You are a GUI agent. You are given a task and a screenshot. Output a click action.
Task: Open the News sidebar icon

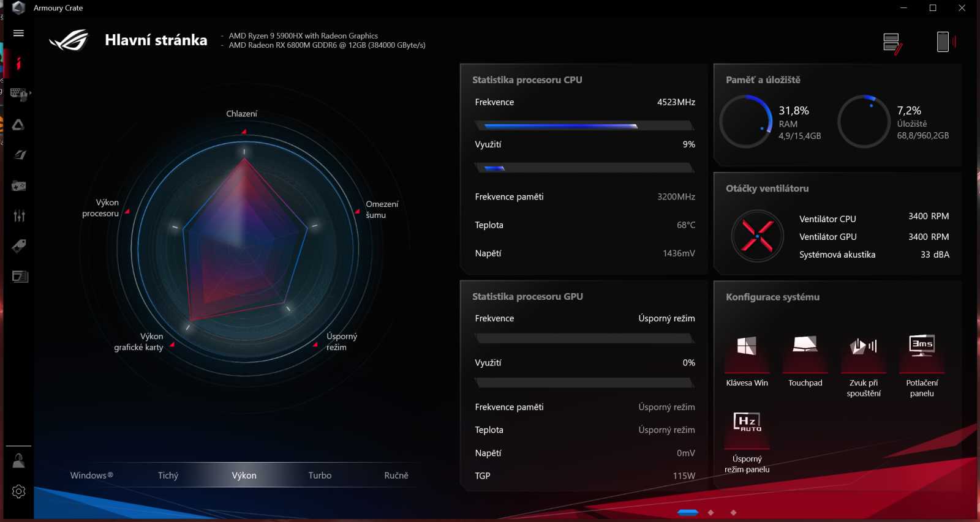tap(20, 277)
